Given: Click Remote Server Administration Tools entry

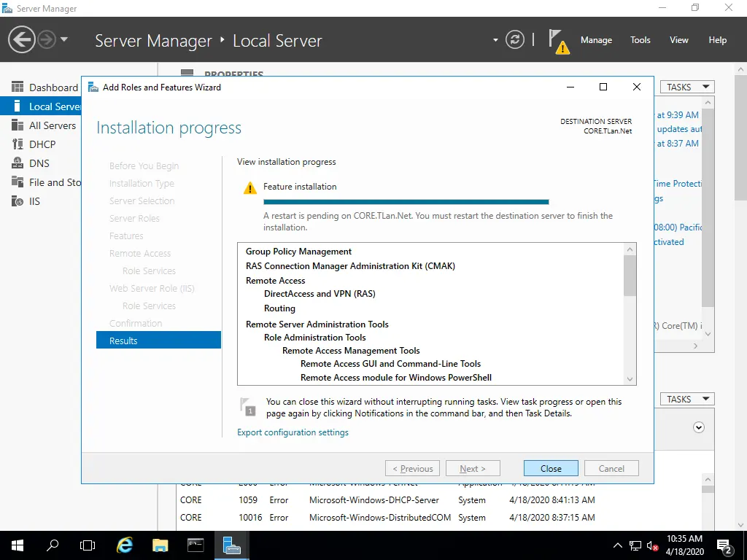Looking at the screenshot, I should 317,324.
